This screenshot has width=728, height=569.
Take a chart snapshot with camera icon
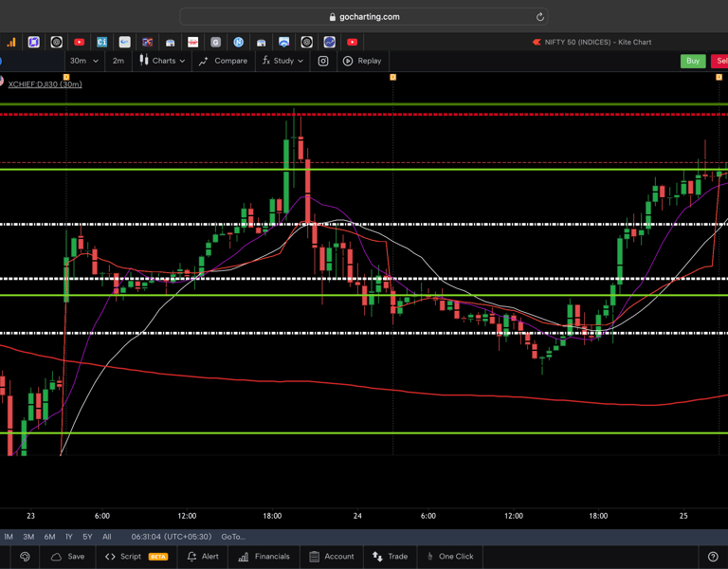(323, 61)
